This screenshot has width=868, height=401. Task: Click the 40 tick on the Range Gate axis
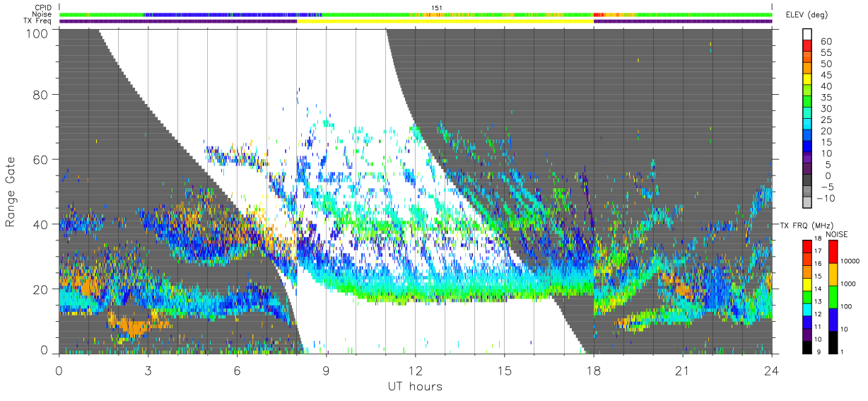41,224
